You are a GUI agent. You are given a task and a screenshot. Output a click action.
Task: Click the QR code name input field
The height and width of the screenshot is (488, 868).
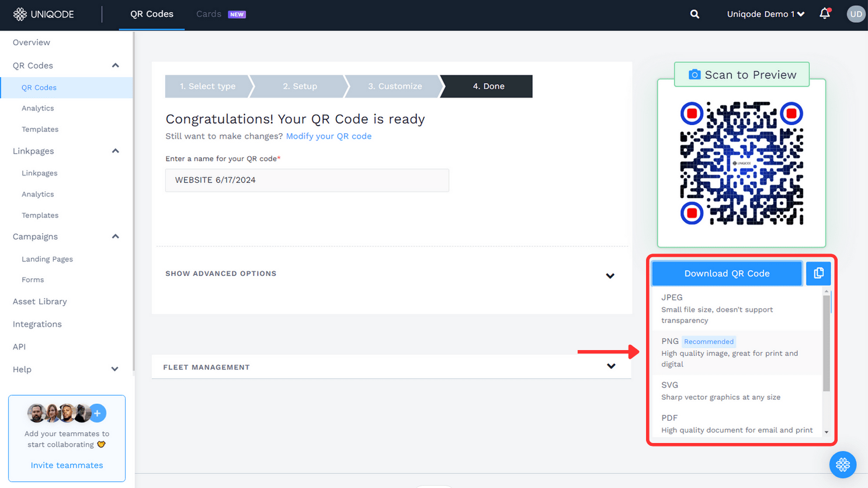pyautogui.click(x=307, y=180)
